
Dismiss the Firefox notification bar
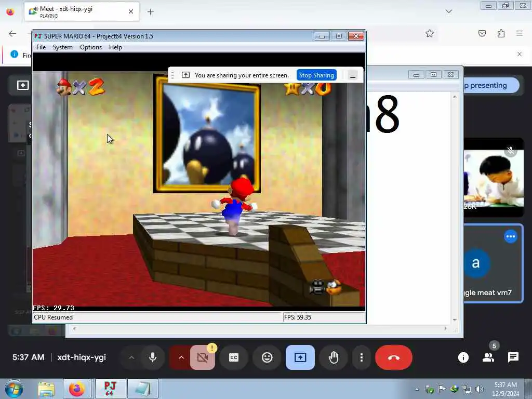(x=519, y=54)
